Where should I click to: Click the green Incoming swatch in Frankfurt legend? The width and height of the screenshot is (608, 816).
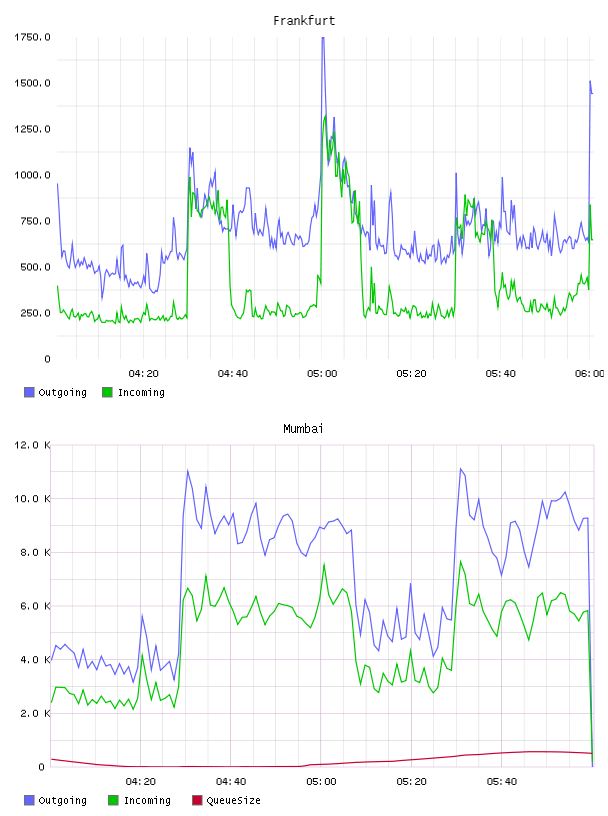click(x=107, y=392)
